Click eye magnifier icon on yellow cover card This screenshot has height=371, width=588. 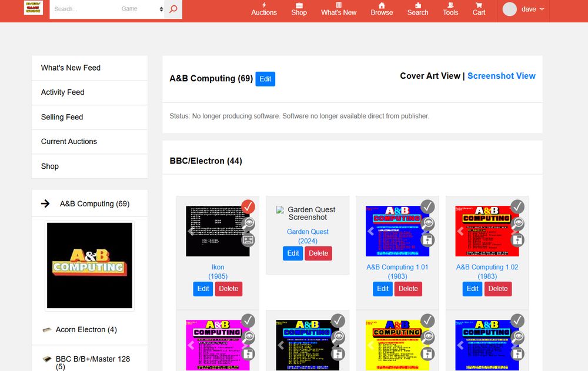(427, 337)
